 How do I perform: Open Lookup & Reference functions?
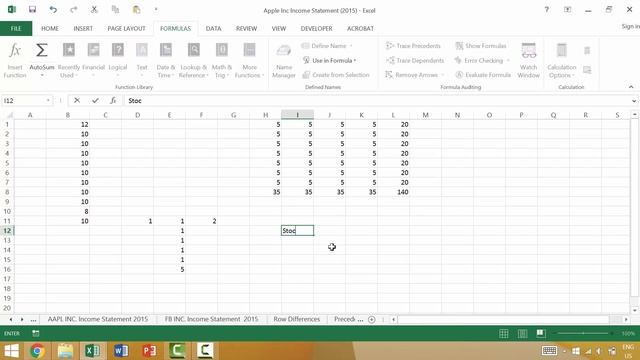[193, 60]
